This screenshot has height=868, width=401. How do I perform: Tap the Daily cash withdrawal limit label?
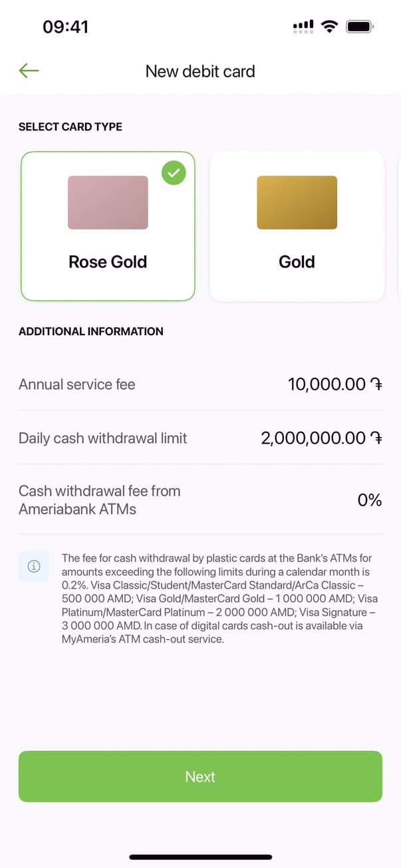pyautogui.click(x=103, y=438)
